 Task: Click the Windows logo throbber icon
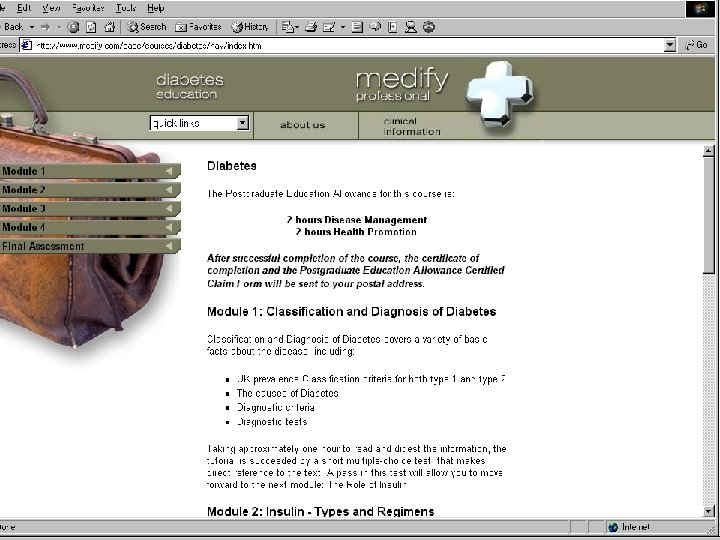[x=700, y=9]
